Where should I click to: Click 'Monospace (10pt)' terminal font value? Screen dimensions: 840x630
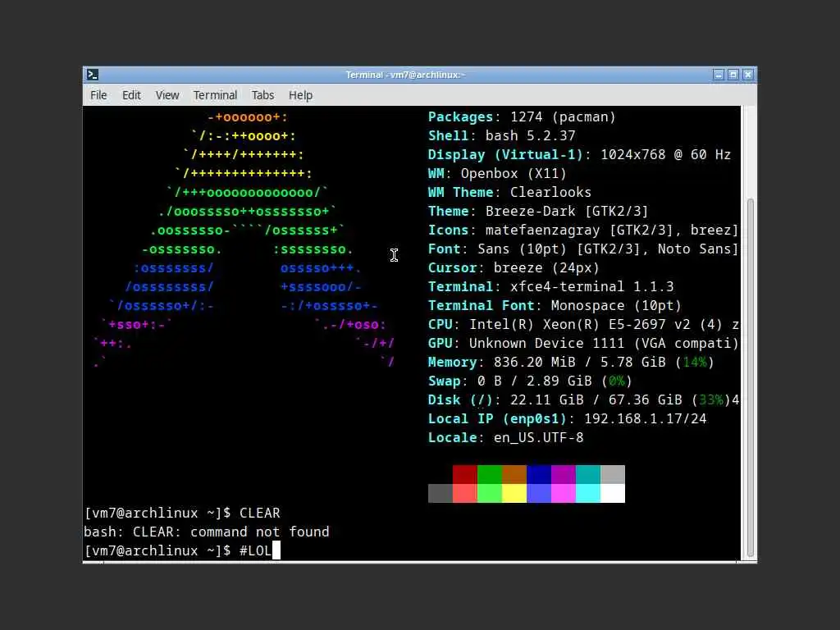click(616, 306)
